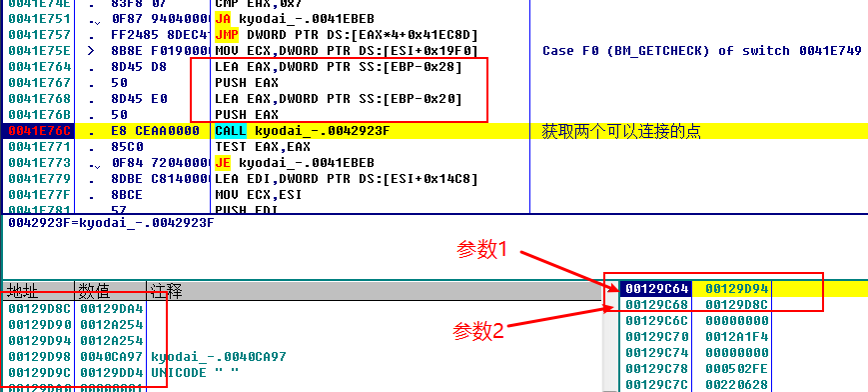Select stack address 00129C78
The width and height of the screenshot is (868, 392).
coord(657,369)
